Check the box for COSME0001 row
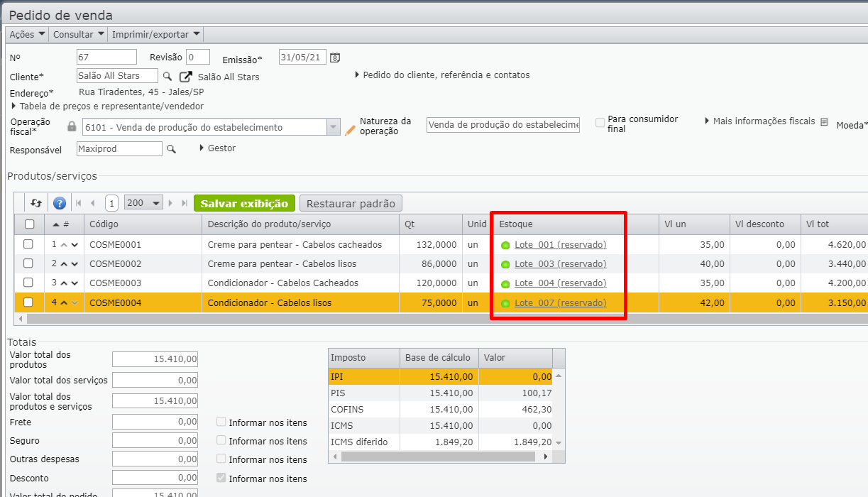 coord(28,244)
